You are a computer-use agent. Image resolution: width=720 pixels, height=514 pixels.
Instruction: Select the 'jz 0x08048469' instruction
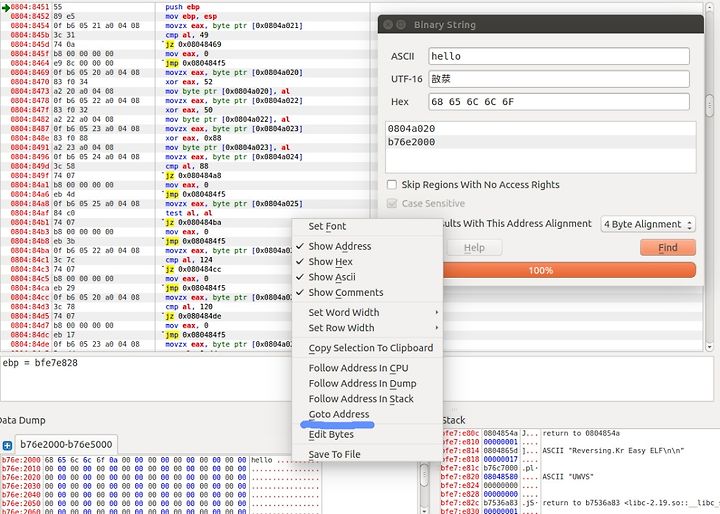point(193,45)
